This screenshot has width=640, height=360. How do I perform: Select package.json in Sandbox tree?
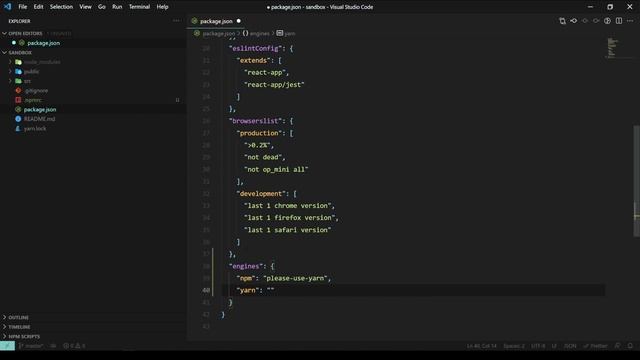pos(40,109)
